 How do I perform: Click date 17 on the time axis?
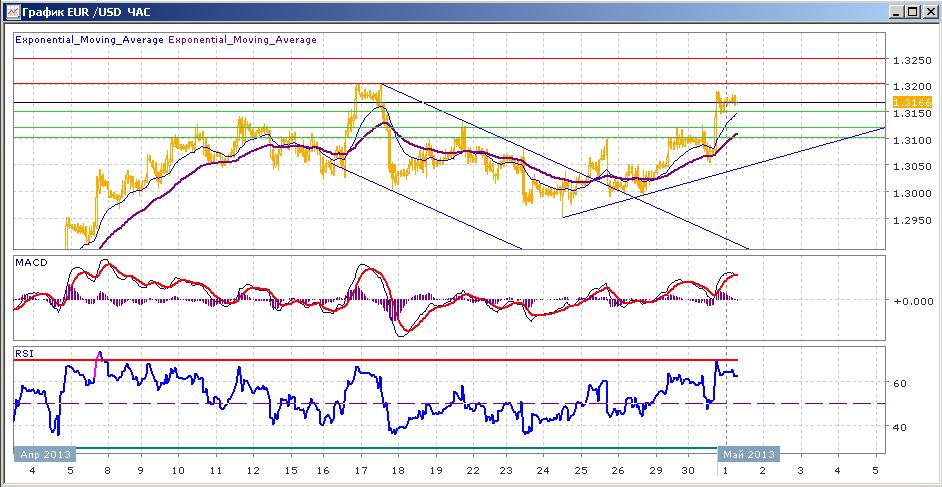tap(360, 471)
